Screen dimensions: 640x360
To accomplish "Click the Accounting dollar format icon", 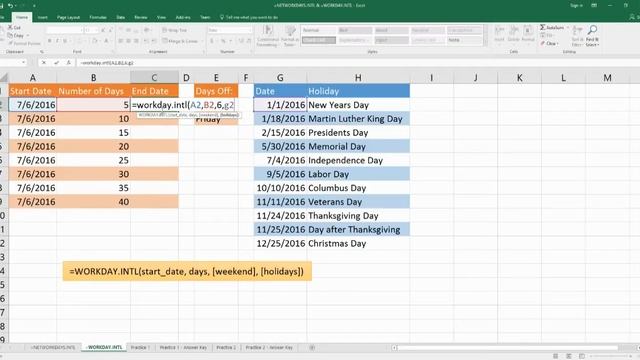I will click(x=212, y=41).
